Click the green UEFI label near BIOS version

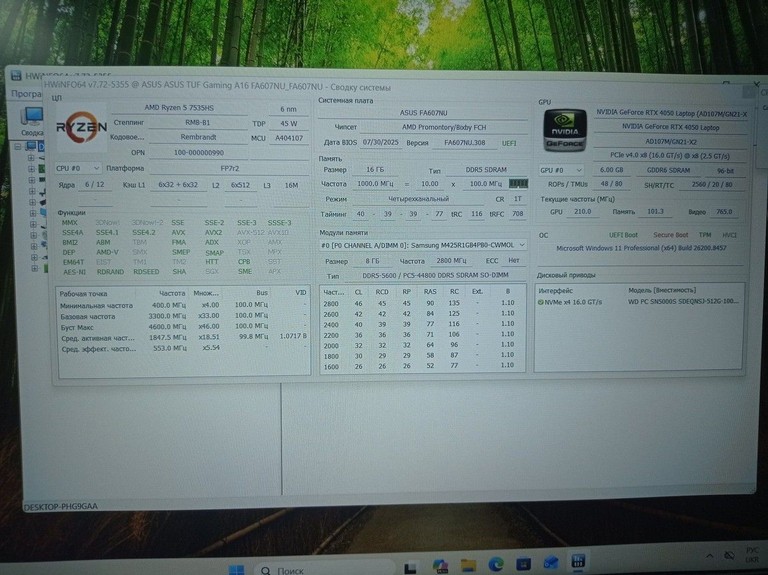tap(509, 143)
